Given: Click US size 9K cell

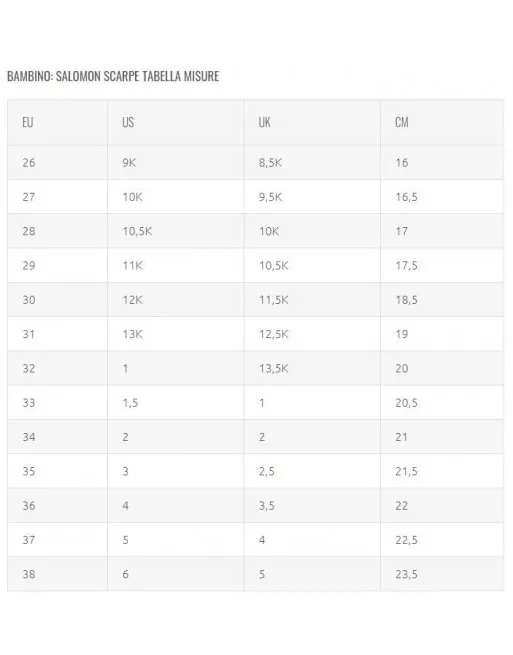Looking at the screenshot, I should pos(176,162).
